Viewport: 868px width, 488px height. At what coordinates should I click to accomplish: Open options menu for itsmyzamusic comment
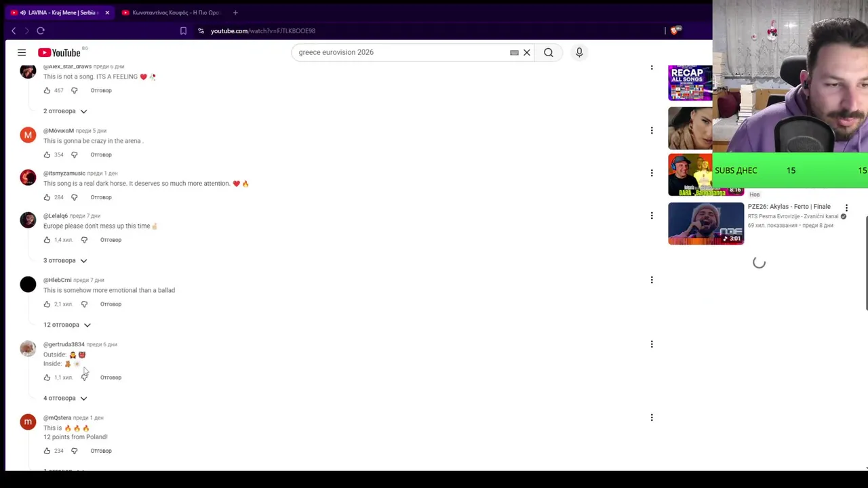(x=652, y=173)
